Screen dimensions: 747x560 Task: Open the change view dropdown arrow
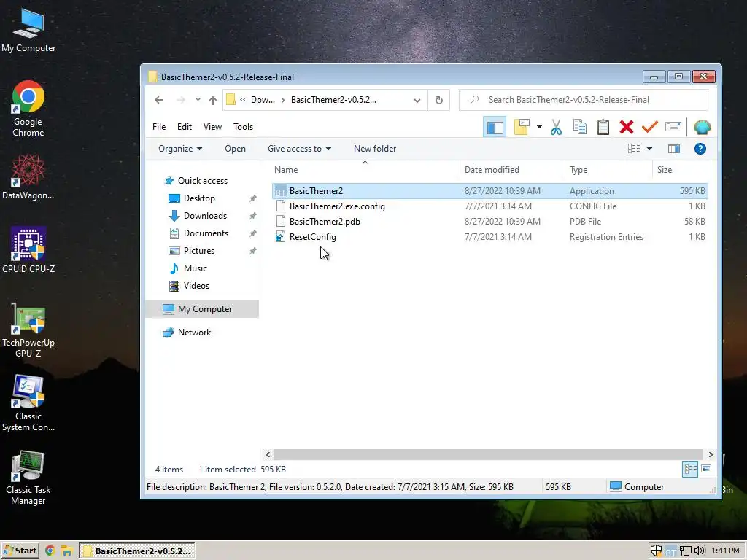pos(649,149)
